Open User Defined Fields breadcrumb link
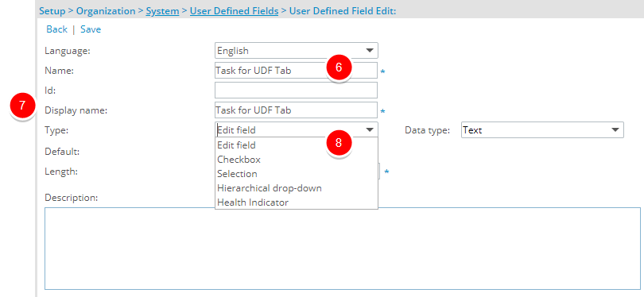 [x=234, y=11]
